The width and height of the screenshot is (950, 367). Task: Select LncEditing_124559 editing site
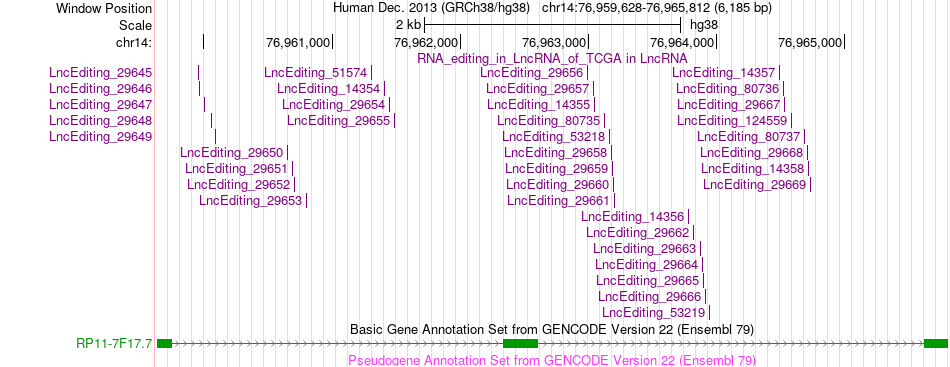coord(791,121)
